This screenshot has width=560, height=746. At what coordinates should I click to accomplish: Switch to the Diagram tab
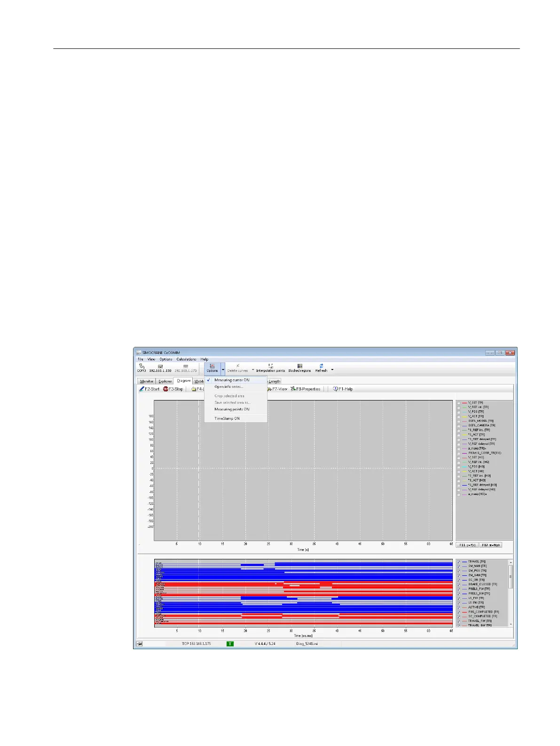(184, 381)
